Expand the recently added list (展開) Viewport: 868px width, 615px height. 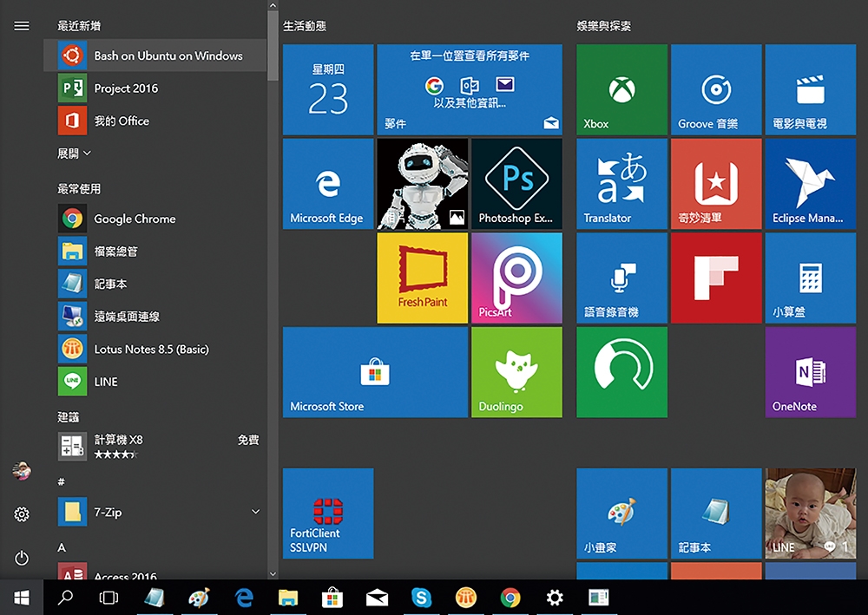click(x=74, y=154)
